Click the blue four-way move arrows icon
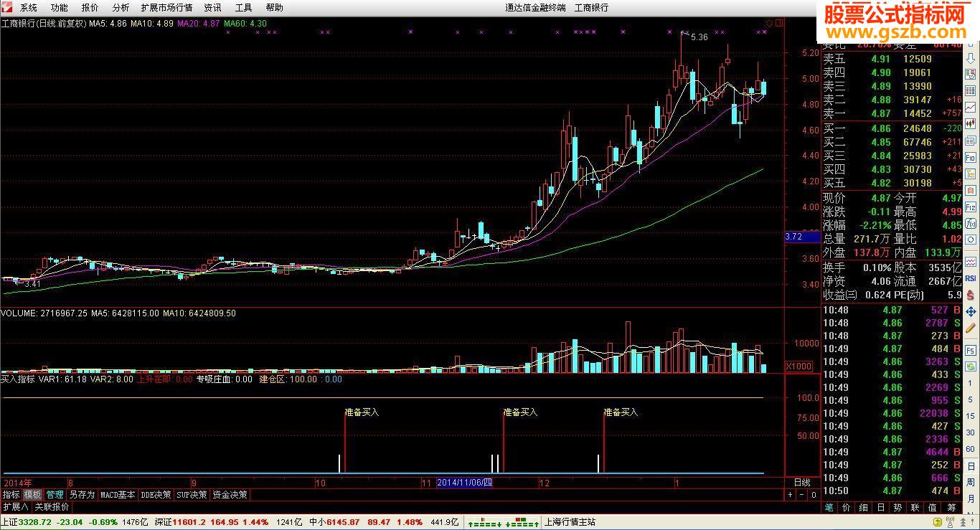 pyautogui.click(x=971, y=311)
